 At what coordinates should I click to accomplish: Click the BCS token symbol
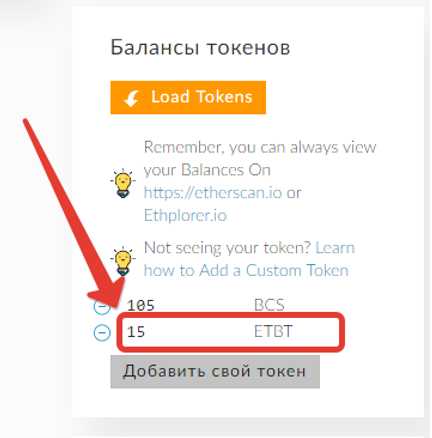coord(269,305)
